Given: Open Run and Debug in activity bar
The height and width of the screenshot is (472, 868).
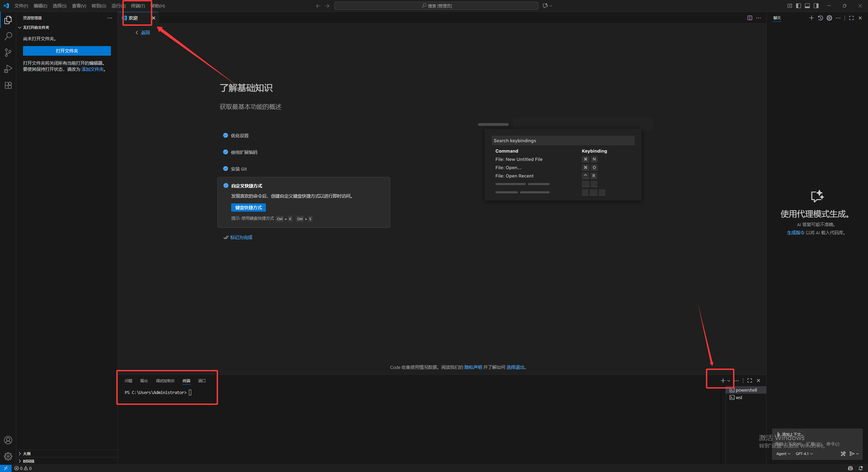Looking at the screenshot, I should (x=8, y=68).
